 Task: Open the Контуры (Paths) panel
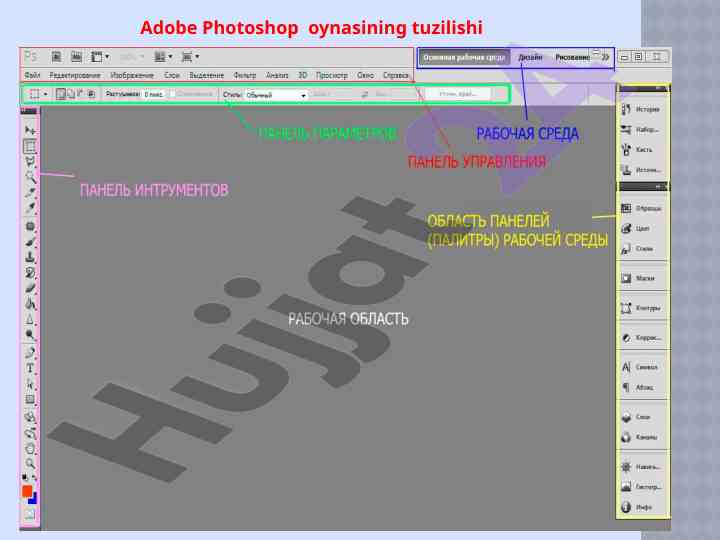(641, 308)
